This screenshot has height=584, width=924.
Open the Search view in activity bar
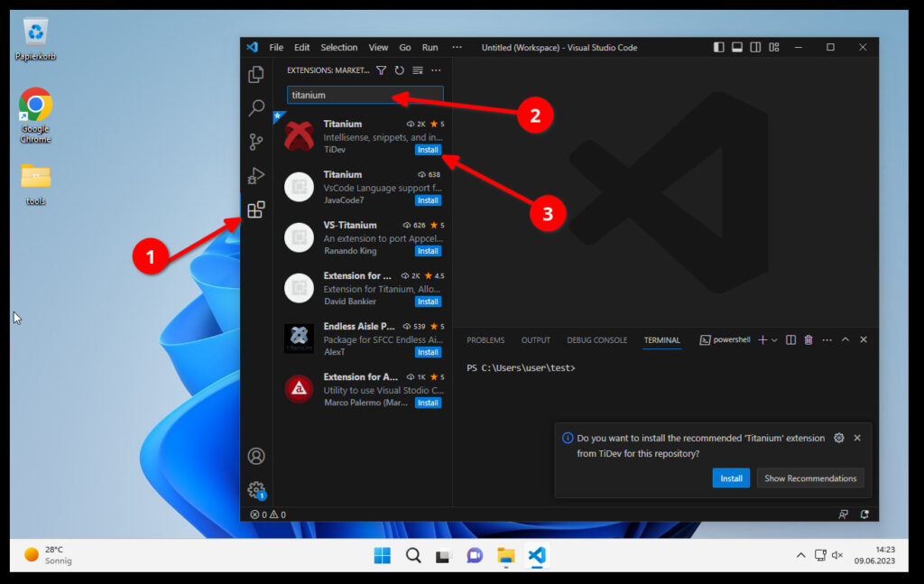pyautogui.click(x=256, y=107)
